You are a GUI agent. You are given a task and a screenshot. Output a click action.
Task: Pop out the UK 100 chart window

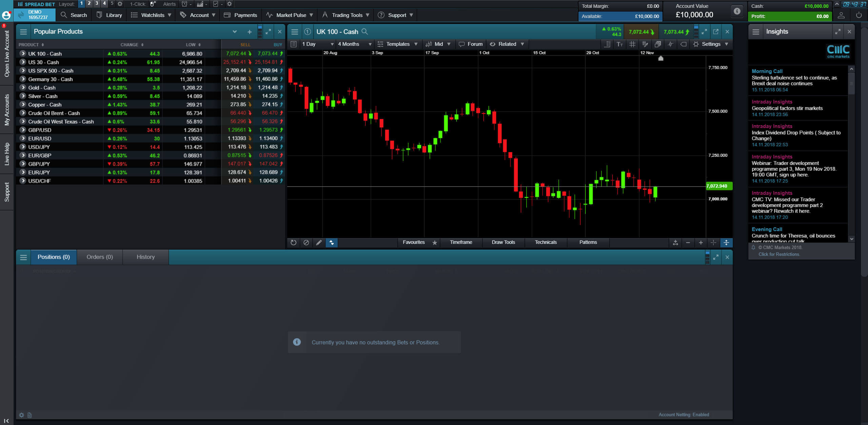pos(716,32)
